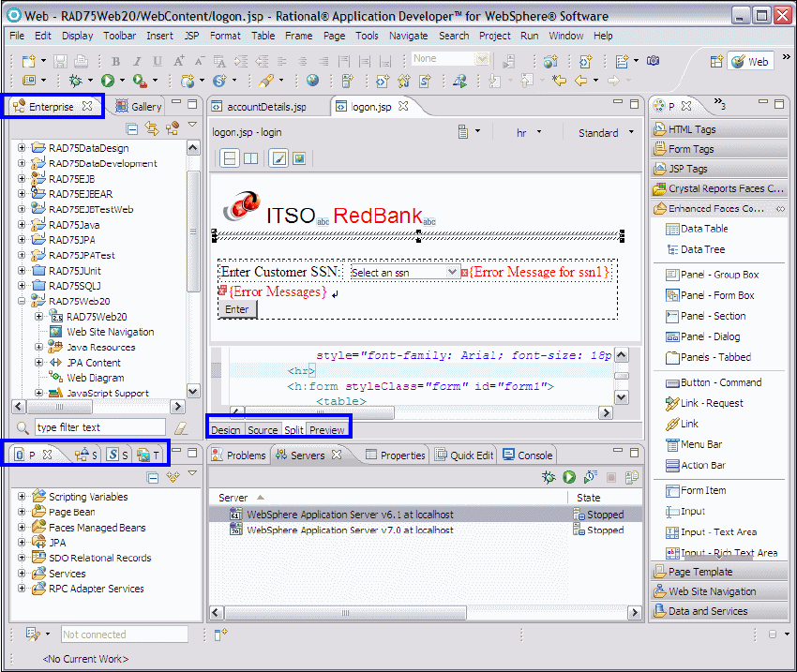Toggle vertical split editor layout
This screenshot has height=672, width=797.
(x=250, y=158)
